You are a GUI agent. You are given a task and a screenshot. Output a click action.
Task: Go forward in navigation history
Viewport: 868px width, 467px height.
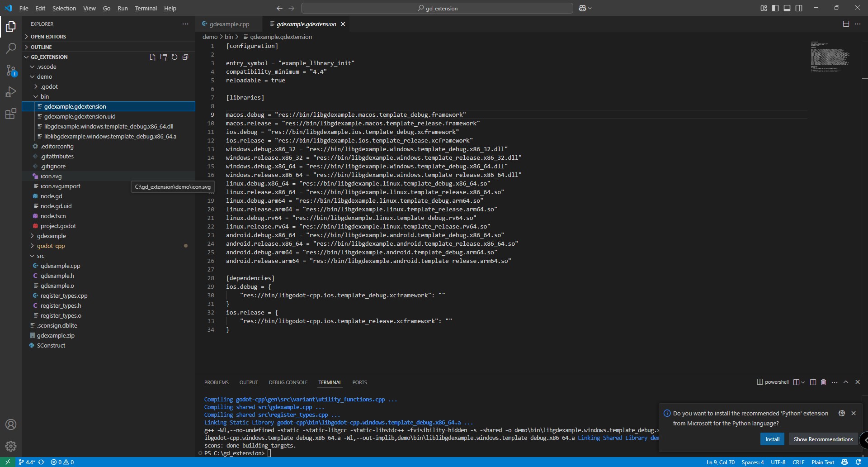point(292,8)
